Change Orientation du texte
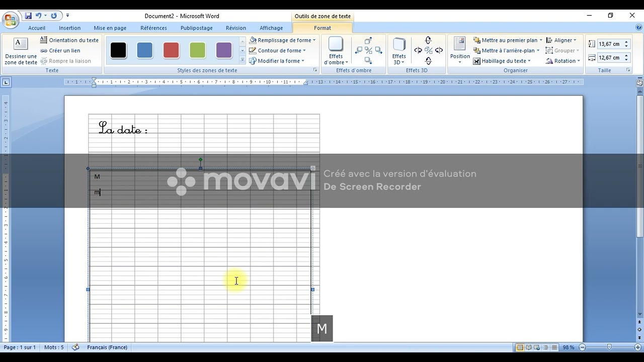Viewport: 644px width, 362px height. pyautogui.click(x=69, y=40)
